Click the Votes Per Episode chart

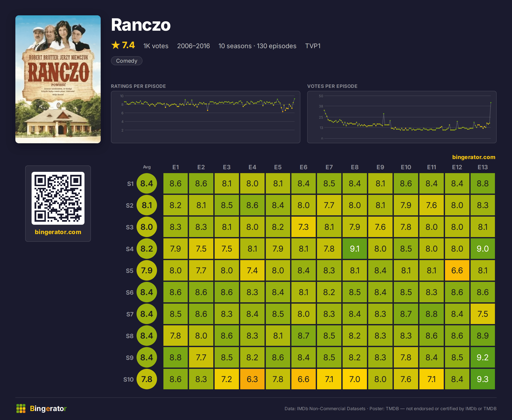[402, 117]
